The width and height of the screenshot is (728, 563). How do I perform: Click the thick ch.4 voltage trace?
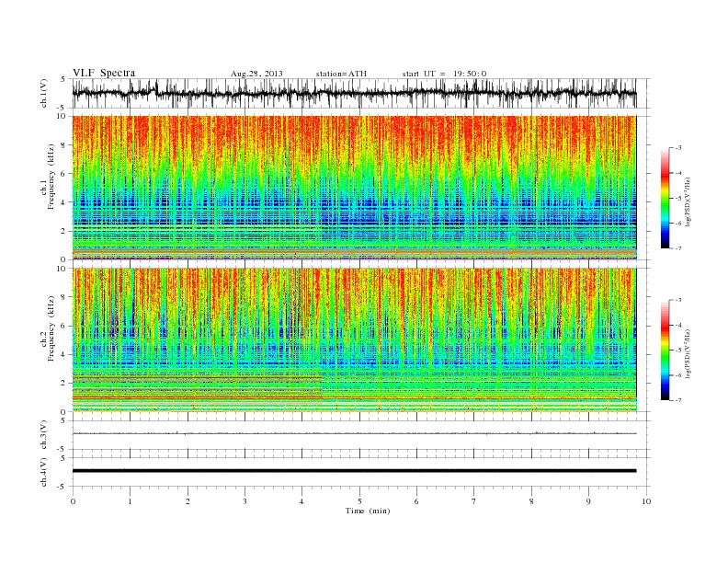(x=354, y=471)
